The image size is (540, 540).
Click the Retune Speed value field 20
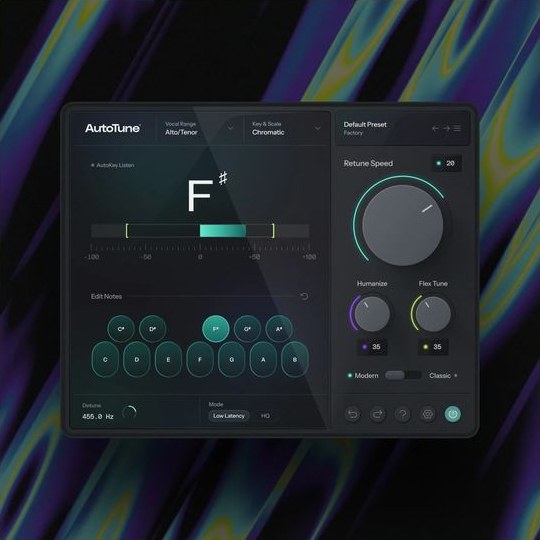447,163
